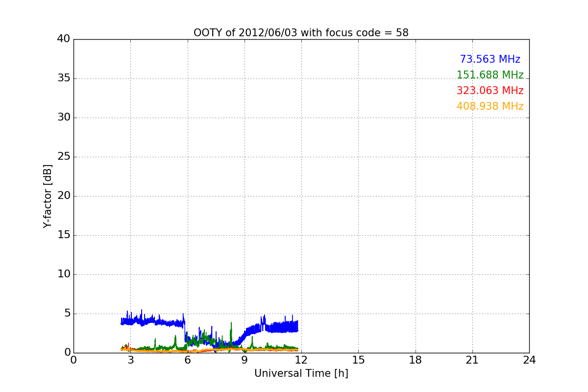This screenshot has width=588, height=392.
Task: Click the x-axis tick label 18
Action: 416,360
